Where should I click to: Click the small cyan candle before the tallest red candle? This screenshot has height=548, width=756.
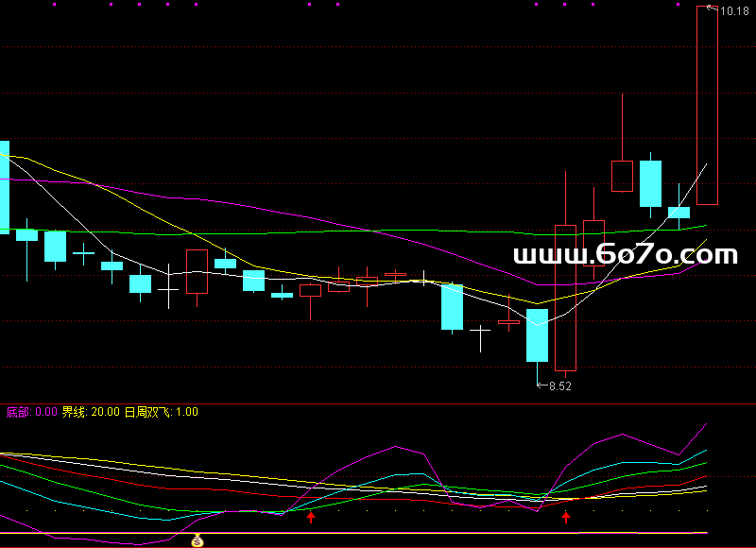[x=679, y=213]
